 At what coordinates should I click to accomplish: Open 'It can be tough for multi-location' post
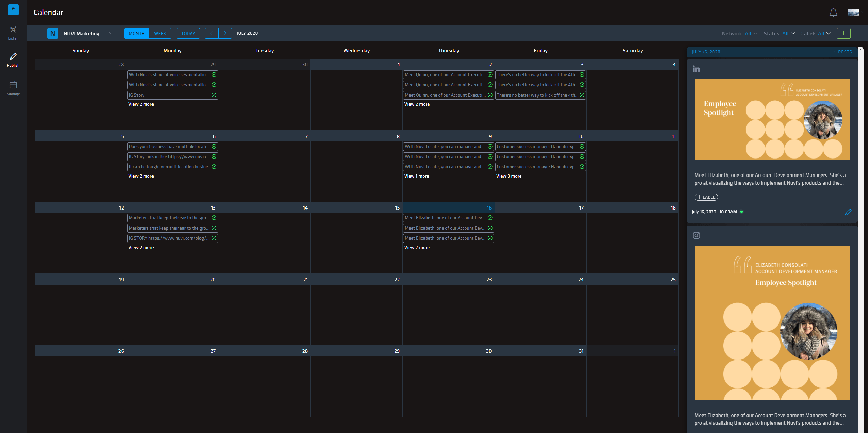[x=173, y=167]
